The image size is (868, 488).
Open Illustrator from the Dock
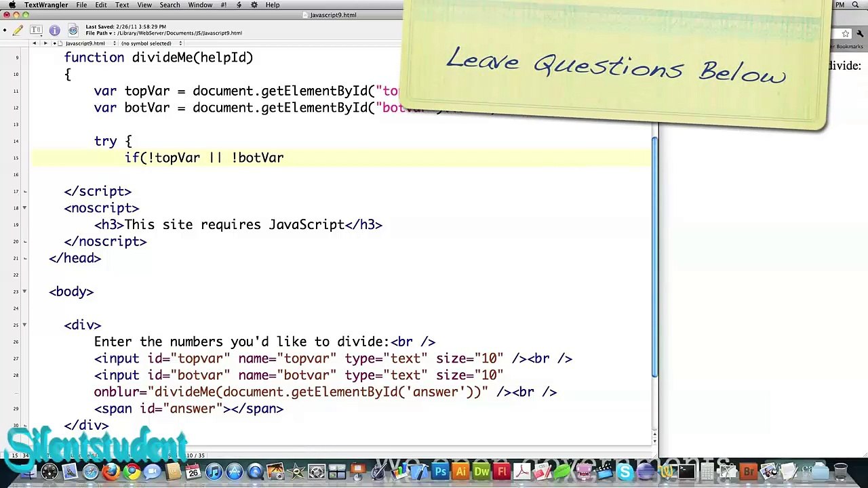click(460, 472)
